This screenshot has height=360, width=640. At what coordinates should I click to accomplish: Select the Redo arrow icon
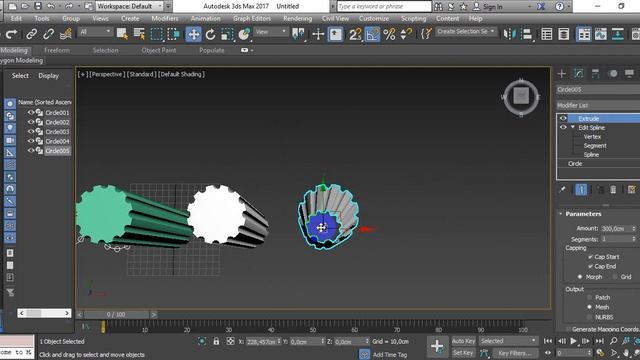coord(11,34)
